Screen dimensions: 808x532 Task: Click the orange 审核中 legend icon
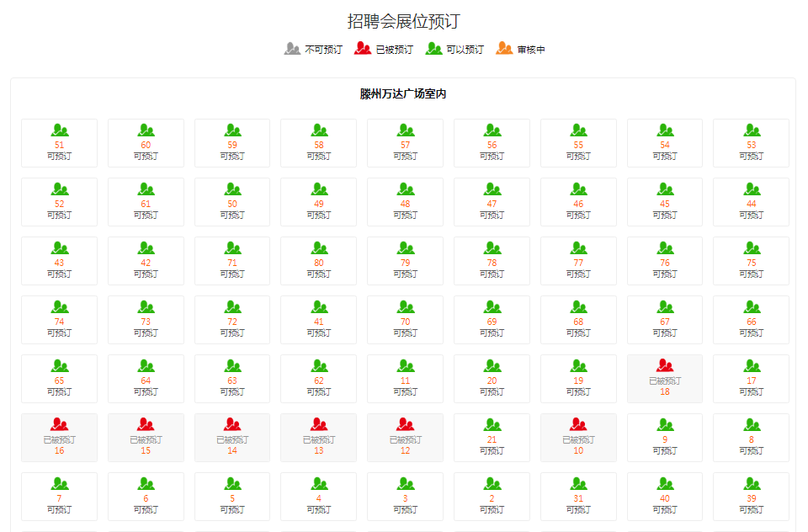point(504,49)
